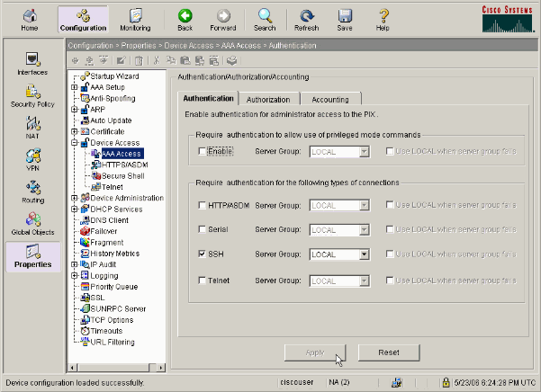Toggle Use LOCAL fallback for HTTP/ASDM row
The image size is (541, 392).
click(390, 205)
